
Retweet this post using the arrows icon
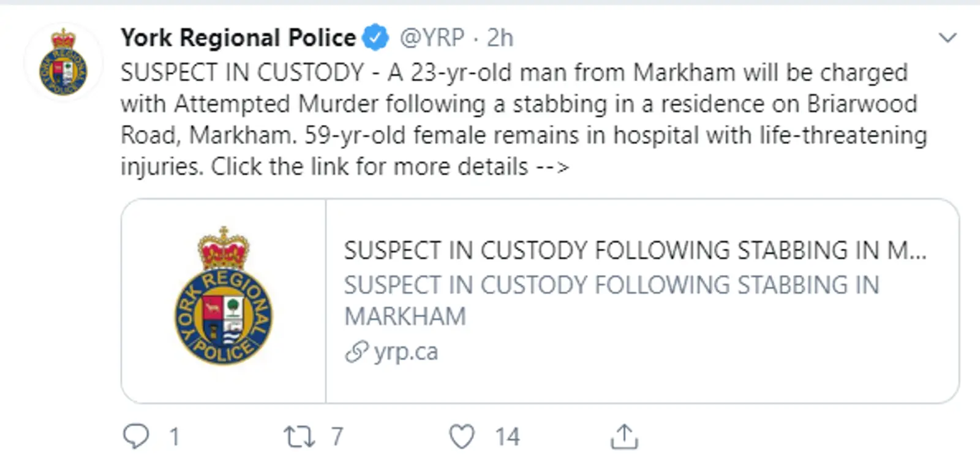(299, 437)
